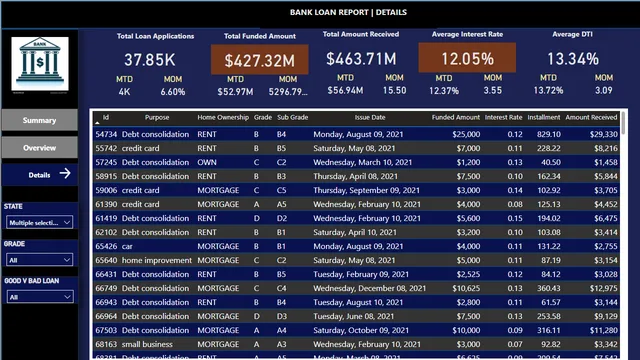640x360 pixels.
Task: Click loan Id 57245 cell
Action: click(x=106, y=162)
